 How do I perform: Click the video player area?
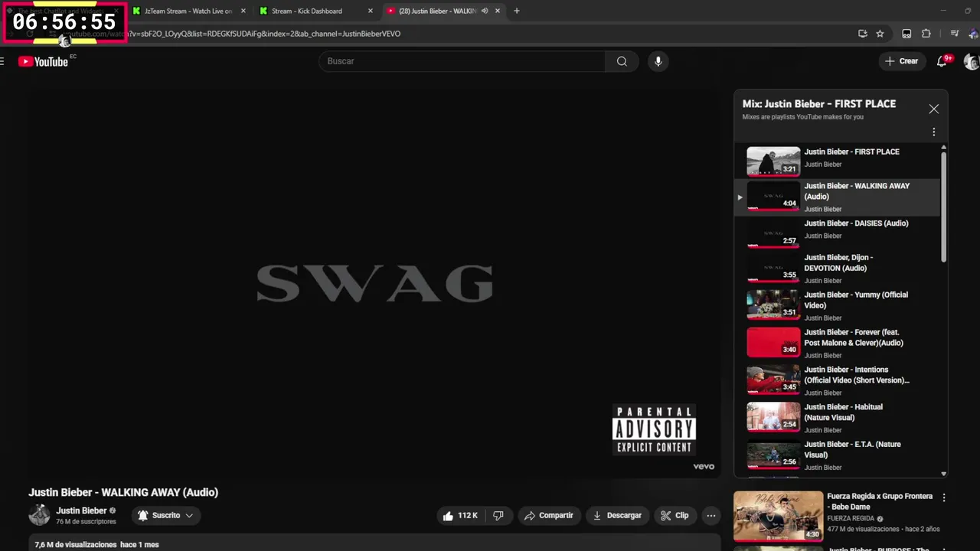374,283
